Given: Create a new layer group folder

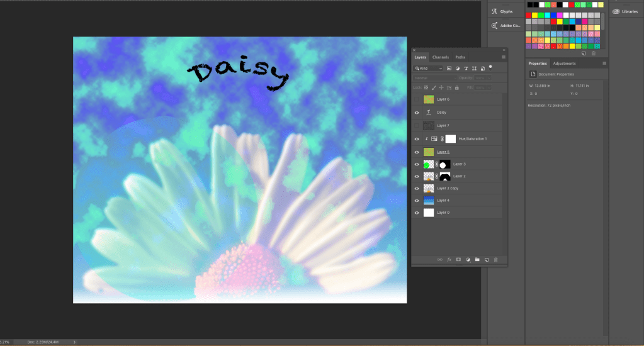Looking at the screenshot, I should pos(477,259).
